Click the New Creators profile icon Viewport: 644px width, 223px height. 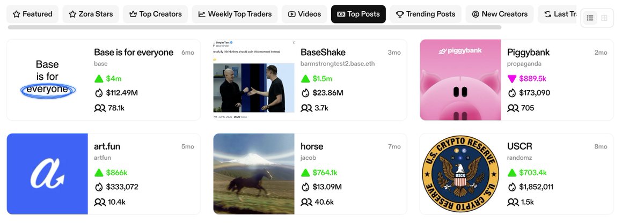point(475,14)
